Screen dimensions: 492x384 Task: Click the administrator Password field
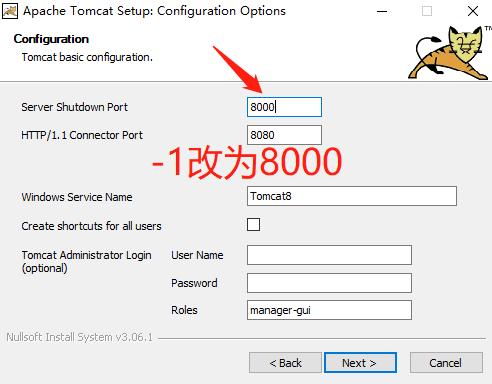tap(329, 283)
